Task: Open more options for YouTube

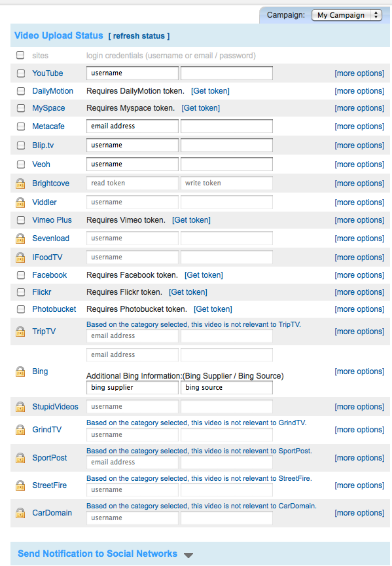Action: click(359, 73)
